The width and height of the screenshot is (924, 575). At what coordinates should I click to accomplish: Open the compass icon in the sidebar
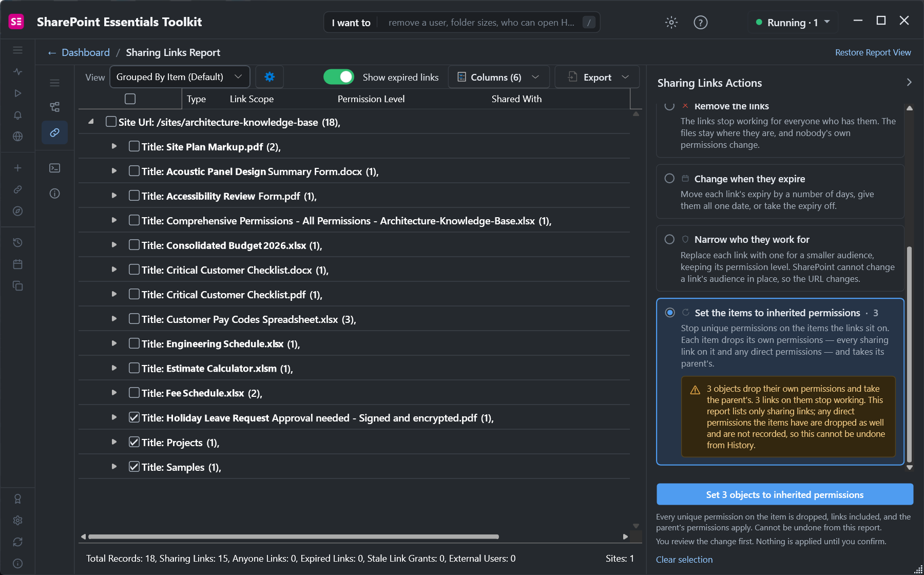[17, 211]
